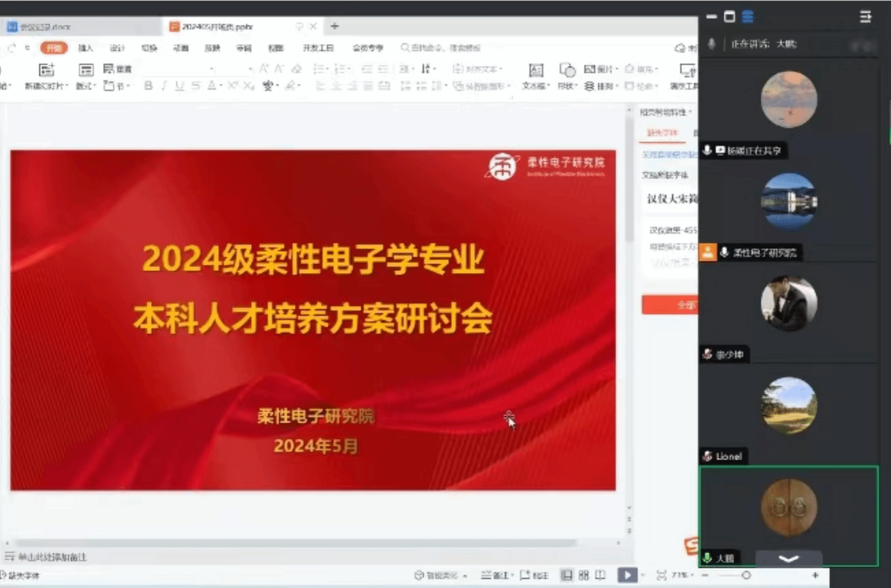The width and height of the screenshot is (891, 588).
Task: Open the Picture dropdown in ribbon
Action: tap(601, 69)
